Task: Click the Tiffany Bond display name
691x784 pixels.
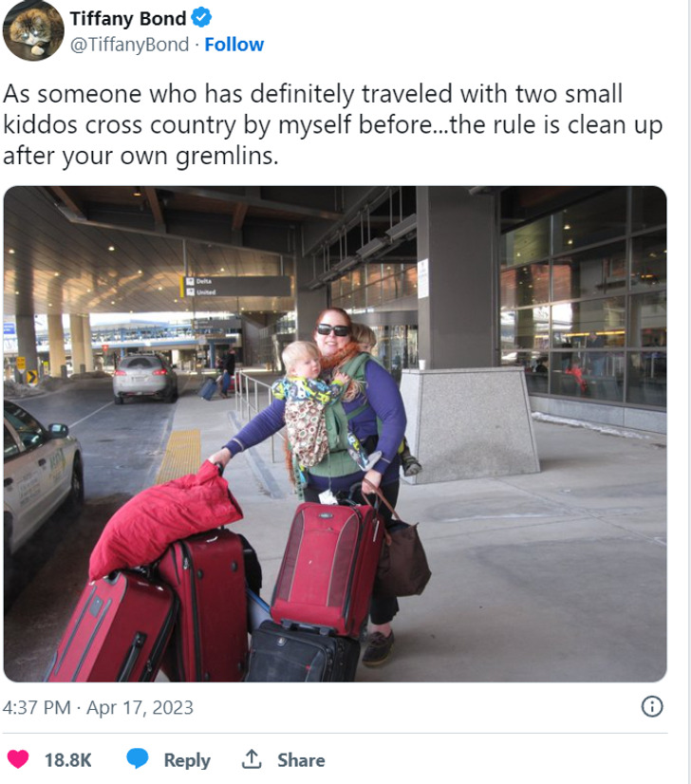Action: [x=128, y=18]
